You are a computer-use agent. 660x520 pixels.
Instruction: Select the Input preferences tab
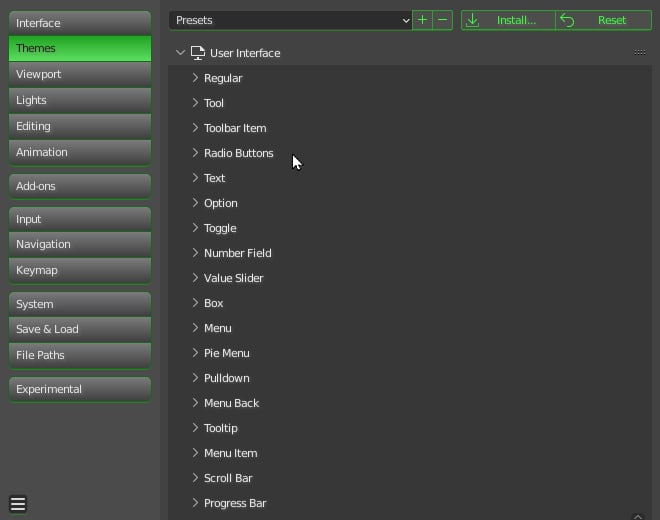pos(80,219)
